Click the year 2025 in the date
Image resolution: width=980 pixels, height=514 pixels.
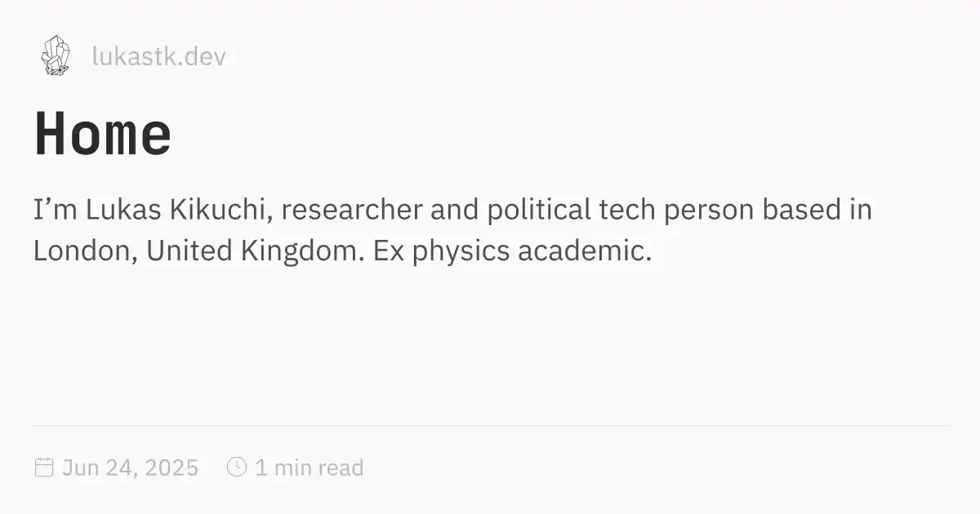pos(172,467)
